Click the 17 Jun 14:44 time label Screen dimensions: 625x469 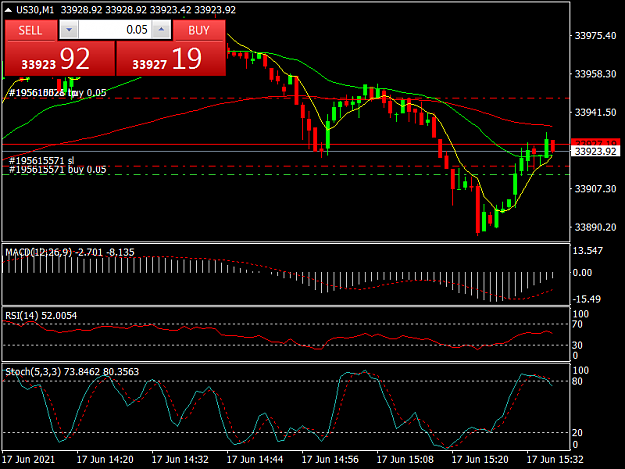(255, 459)
